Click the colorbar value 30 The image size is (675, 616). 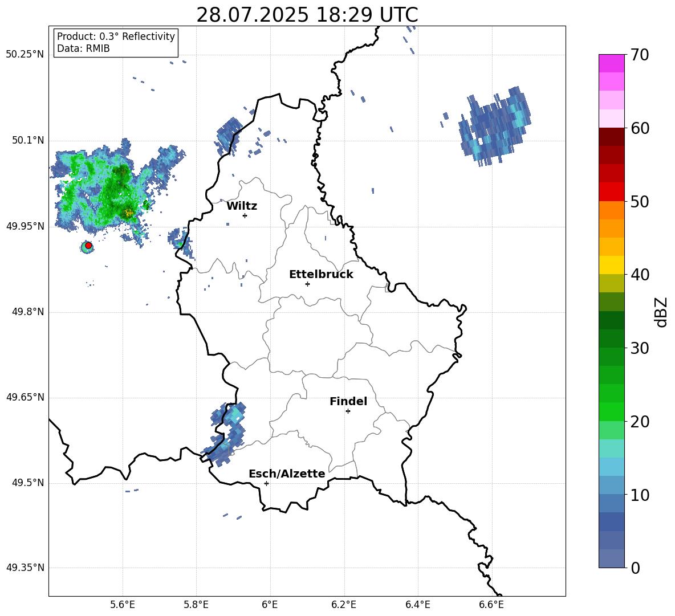click(x=640, y=348)
